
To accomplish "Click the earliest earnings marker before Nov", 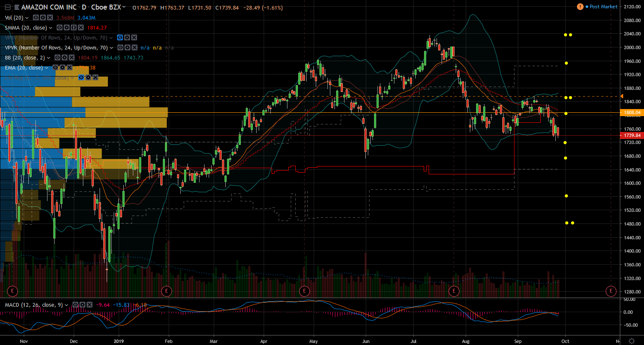I will pyautogui.click(x=12, y=291).
